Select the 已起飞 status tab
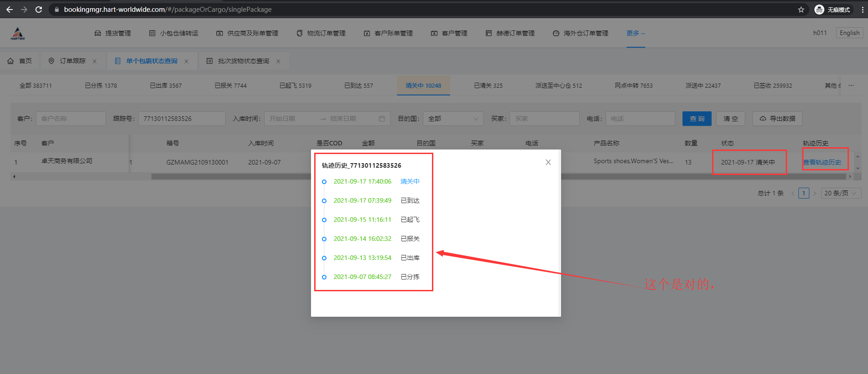The width and height of the screenshot is (868, 374). point(295,85)
